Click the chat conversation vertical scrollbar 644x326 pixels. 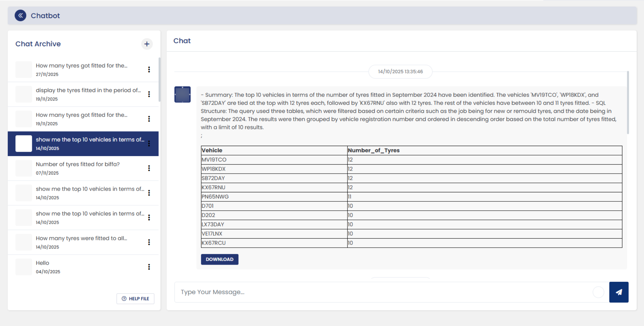(x=628, y=103)
